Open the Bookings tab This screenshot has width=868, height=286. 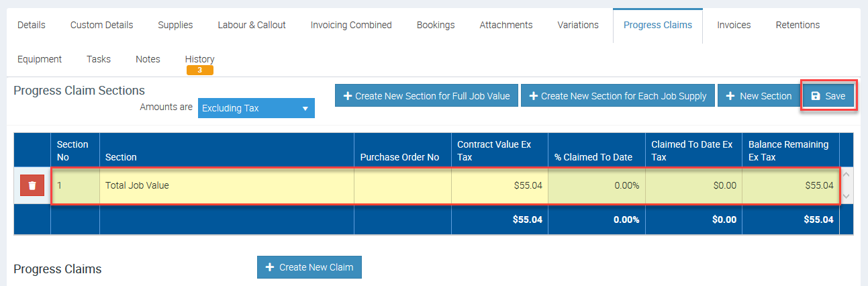(436, 25)
